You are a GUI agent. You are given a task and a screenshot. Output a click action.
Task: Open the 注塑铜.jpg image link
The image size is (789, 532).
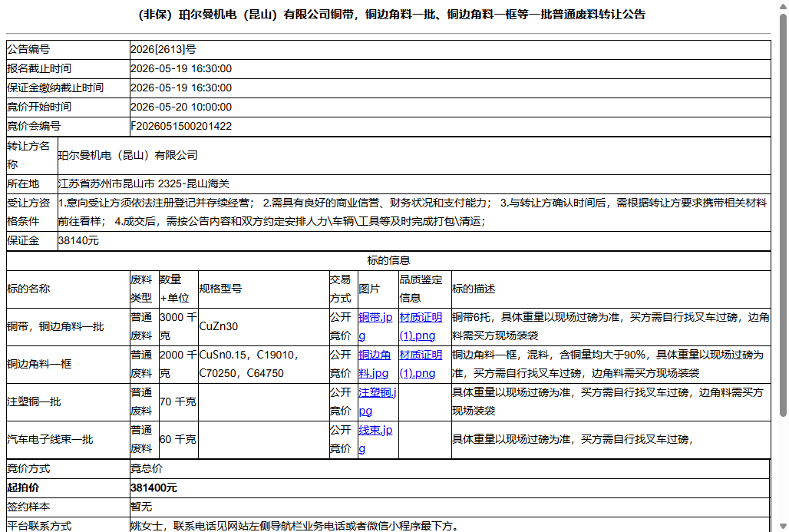tap(378, 401)
